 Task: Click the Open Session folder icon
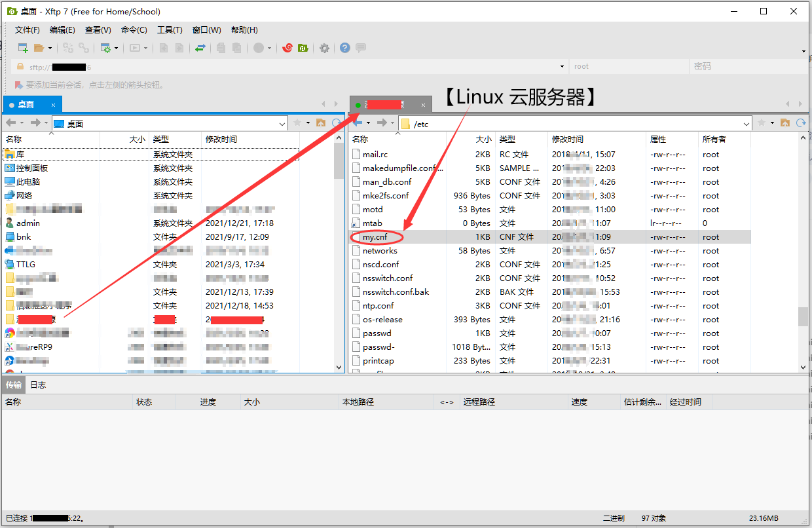[39, 48]
